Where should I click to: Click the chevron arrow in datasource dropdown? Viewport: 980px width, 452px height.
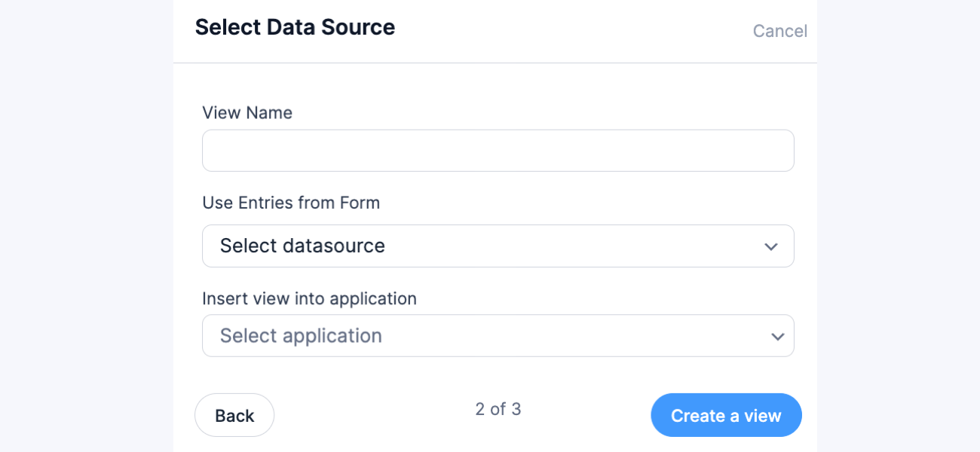pyautogui.click(x=770, y=246)
